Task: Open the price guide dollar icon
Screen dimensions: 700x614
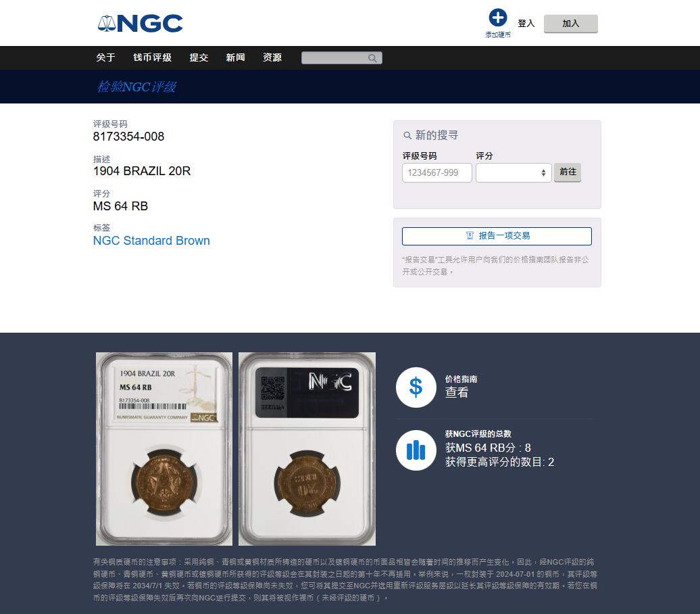Action: [x=416, y=387]
